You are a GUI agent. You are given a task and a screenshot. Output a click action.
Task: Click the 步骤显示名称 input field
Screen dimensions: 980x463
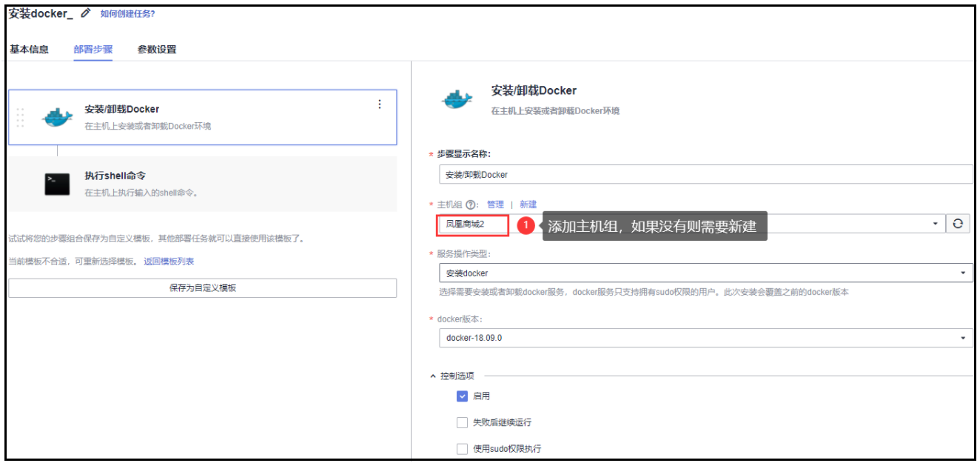(705, 174)
